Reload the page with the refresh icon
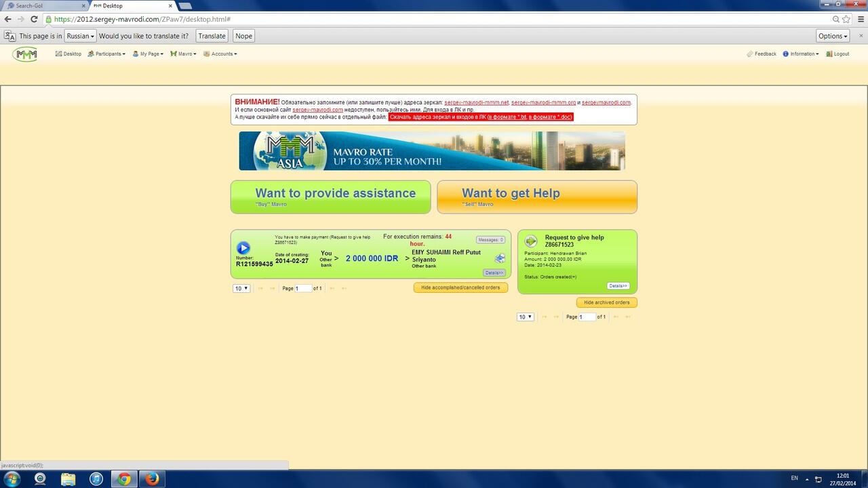Screen dimensions: 868x488 click(x=34, y=19)
